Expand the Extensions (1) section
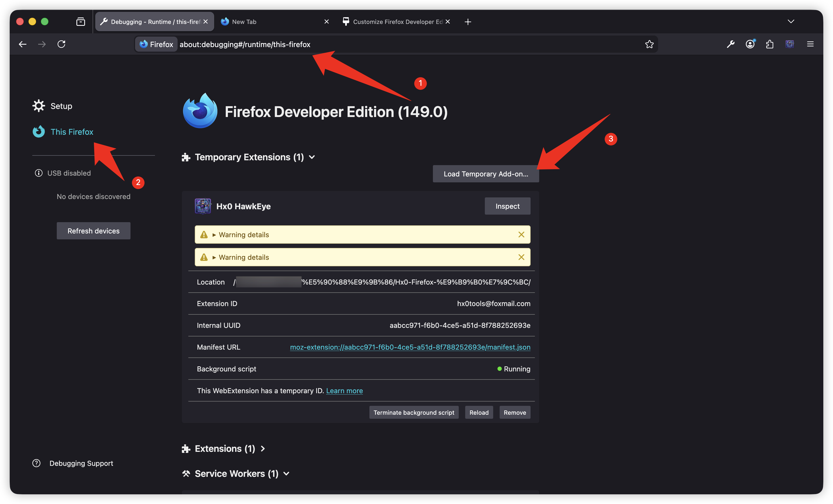The width and height of the screenshot is (833, 504). point(263,449)
